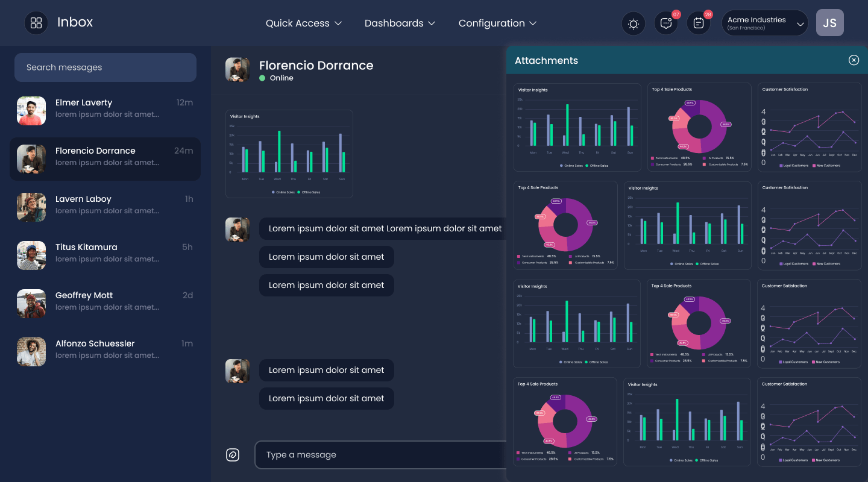Click the 2d timestamp on Geoffrey Mott
This screenshot has height=482, width=868.
click(188, 295)
